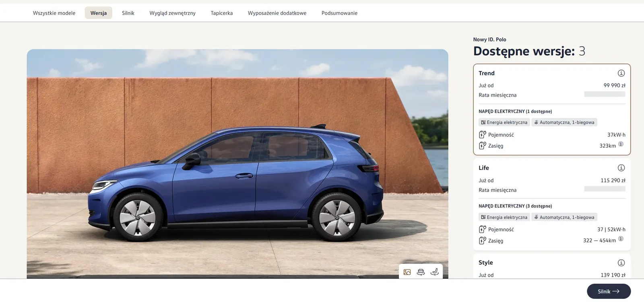Click battery capacity icon in Life card

482,229
